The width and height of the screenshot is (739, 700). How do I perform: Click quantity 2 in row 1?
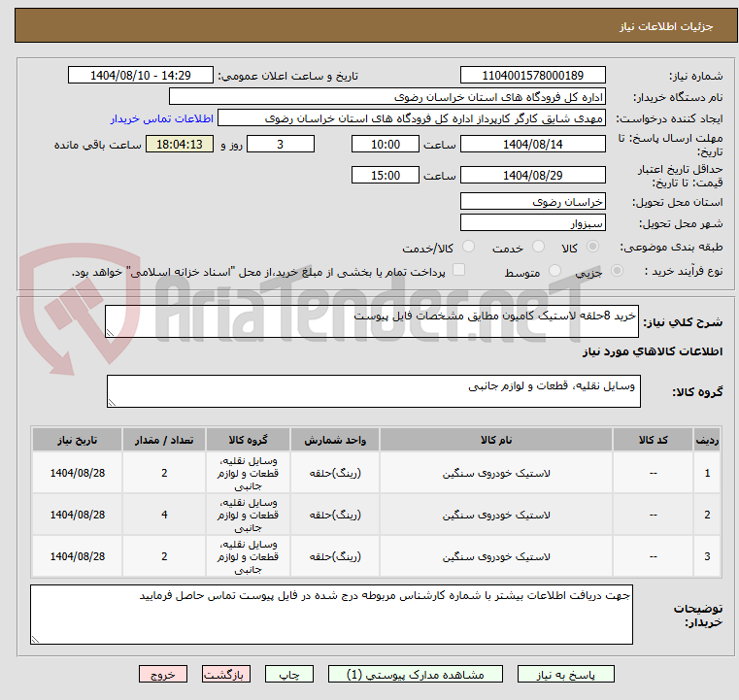[x=164, y=473]
